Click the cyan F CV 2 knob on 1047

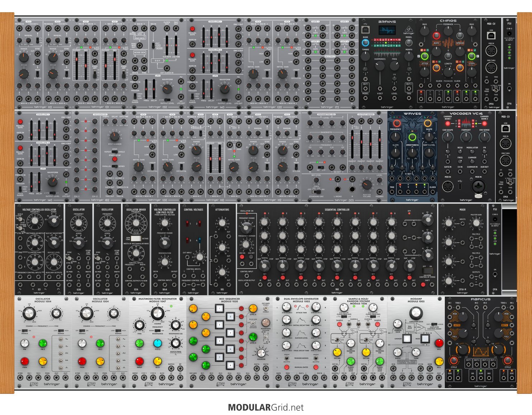pos(157,343)
